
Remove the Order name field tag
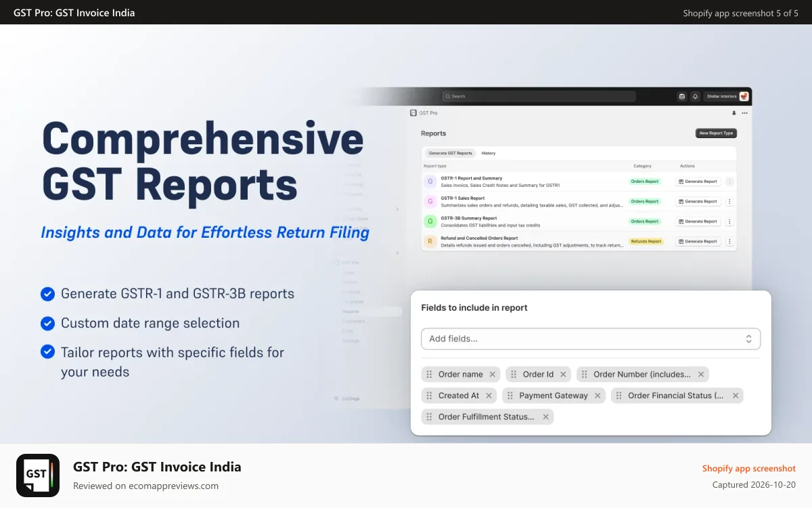point(493,374)
